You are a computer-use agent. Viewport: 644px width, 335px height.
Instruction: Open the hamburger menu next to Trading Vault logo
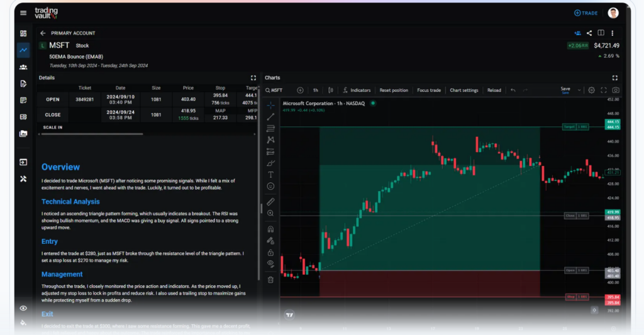tap(23, 13)
